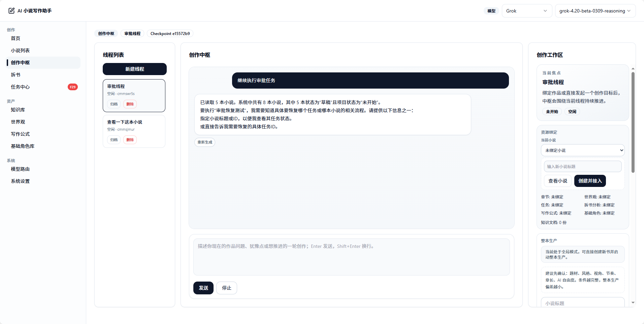Viewport: 644px width, 324px height.
Task: Click 停止 to stop generation
Action: (226, 288)
